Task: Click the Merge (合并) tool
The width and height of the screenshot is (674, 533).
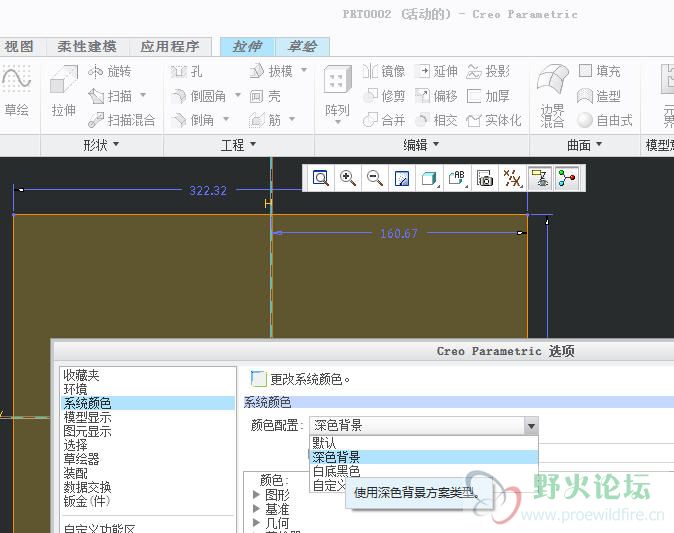Action: click(x=383, y=120)
